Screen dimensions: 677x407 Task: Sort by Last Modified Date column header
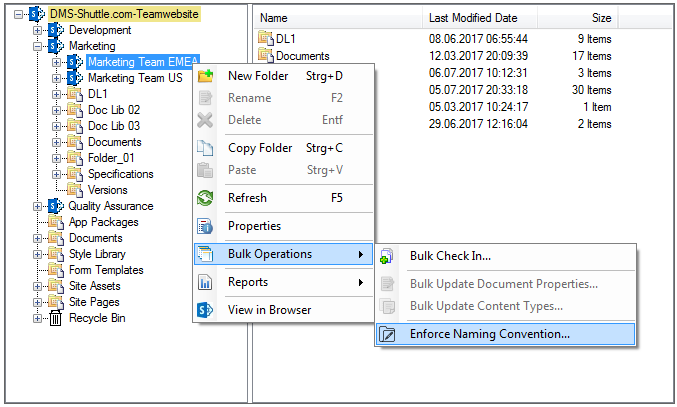tap(479, 18)
